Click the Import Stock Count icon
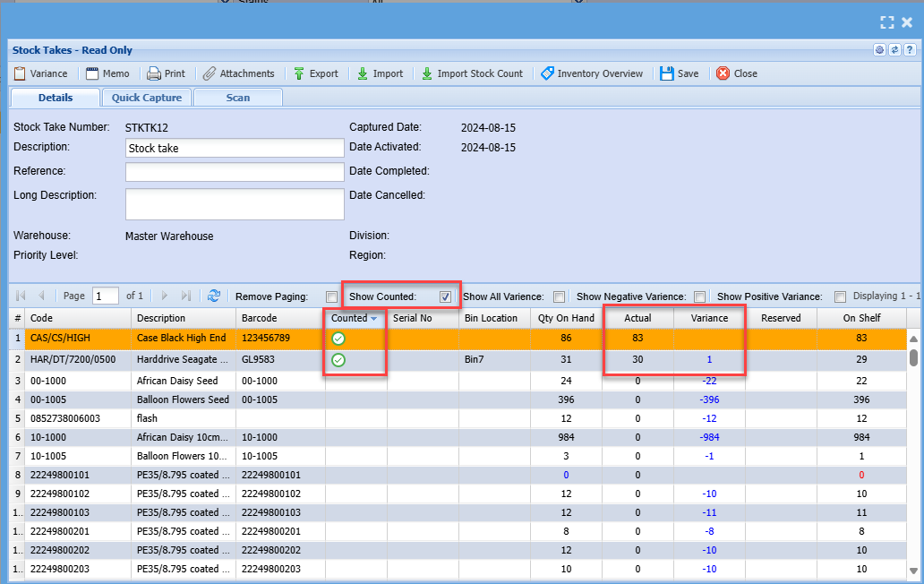924x584 pixels. click(428, 73)
